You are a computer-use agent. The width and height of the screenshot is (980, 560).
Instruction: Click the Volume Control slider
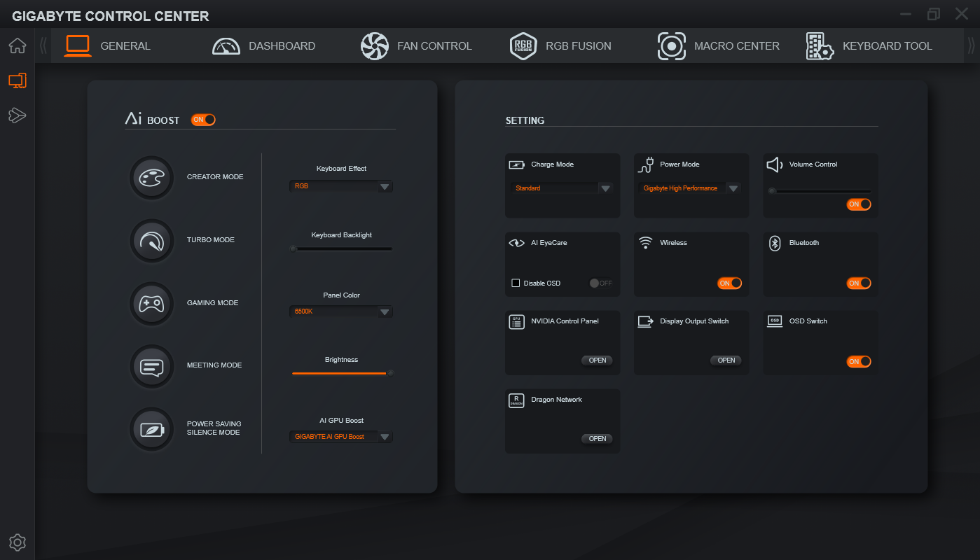pos(820,190)
